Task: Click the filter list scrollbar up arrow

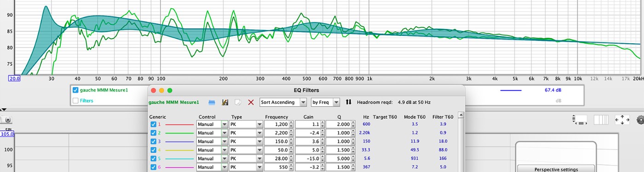Action: (460, 115)
